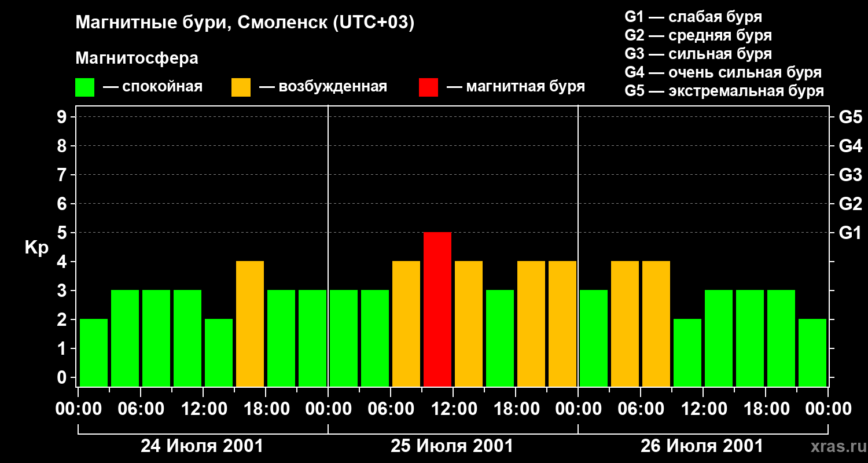Click the title 'Магнитные бури, Смоленск (UTC+03)'
The height and width of the screenshot is (463, 868).
click(245, 23)
